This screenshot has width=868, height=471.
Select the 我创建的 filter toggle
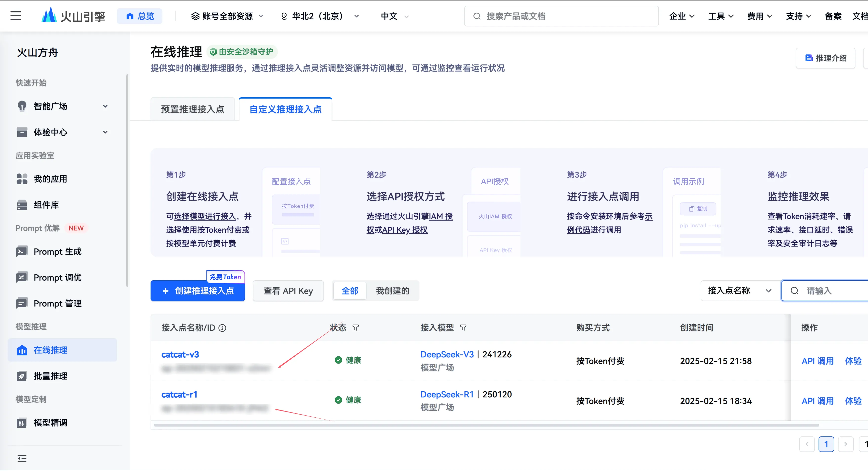tap(393, 291)
